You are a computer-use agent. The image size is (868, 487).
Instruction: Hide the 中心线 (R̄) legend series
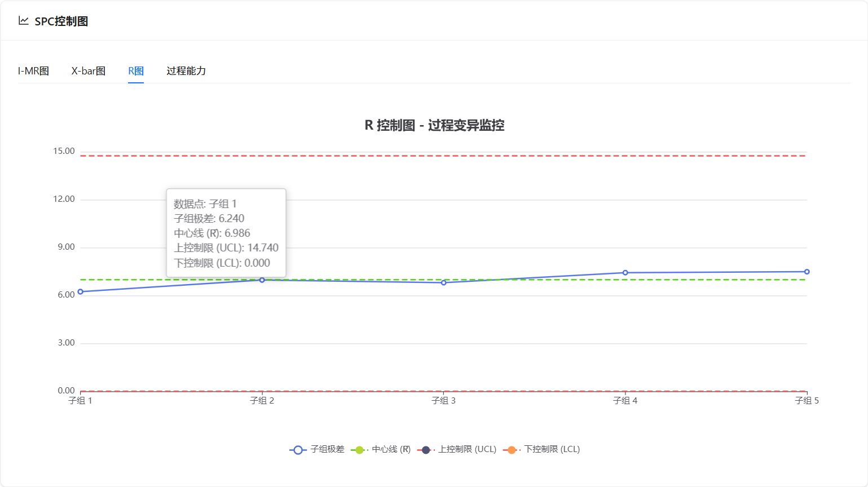coord(381,449)
